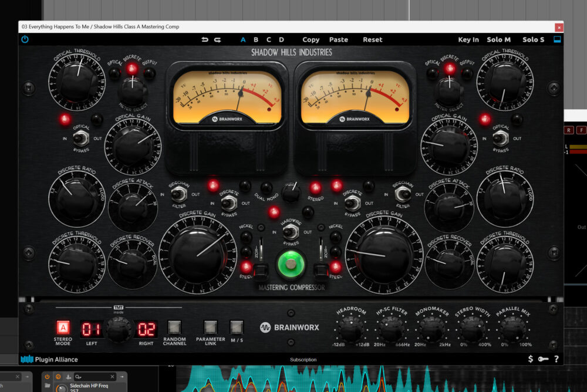The width and height of the screenshot is (587, 392).
Task: Click the HP-SC Filter knob
Action: pos(391,328)
